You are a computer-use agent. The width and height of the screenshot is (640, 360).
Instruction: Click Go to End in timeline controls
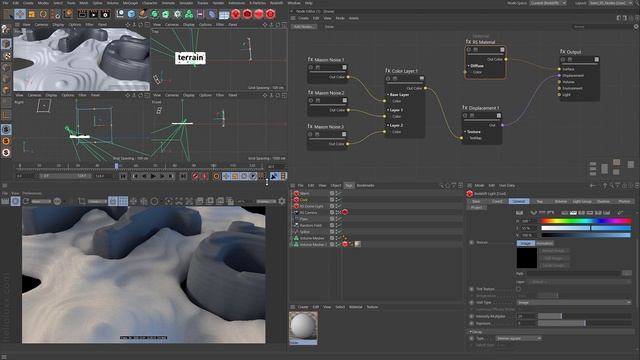[x=184, y=176]
